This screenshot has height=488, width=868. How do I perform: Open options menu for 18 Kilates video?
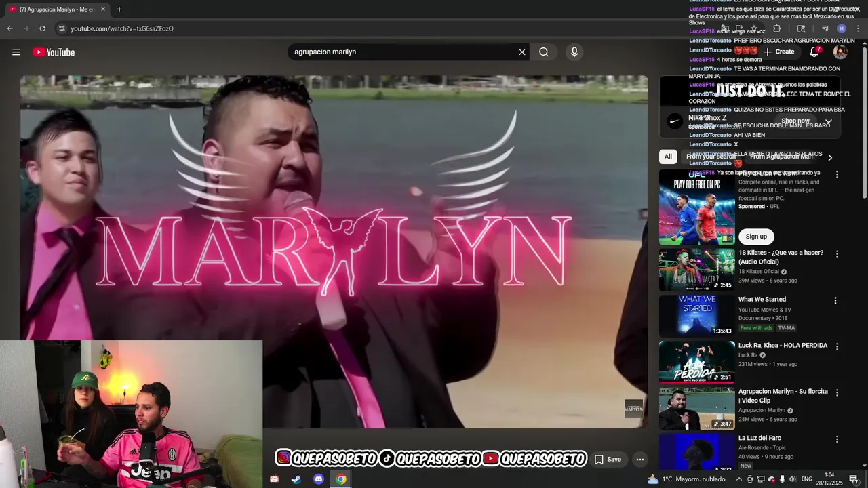(x=837, y=254)
